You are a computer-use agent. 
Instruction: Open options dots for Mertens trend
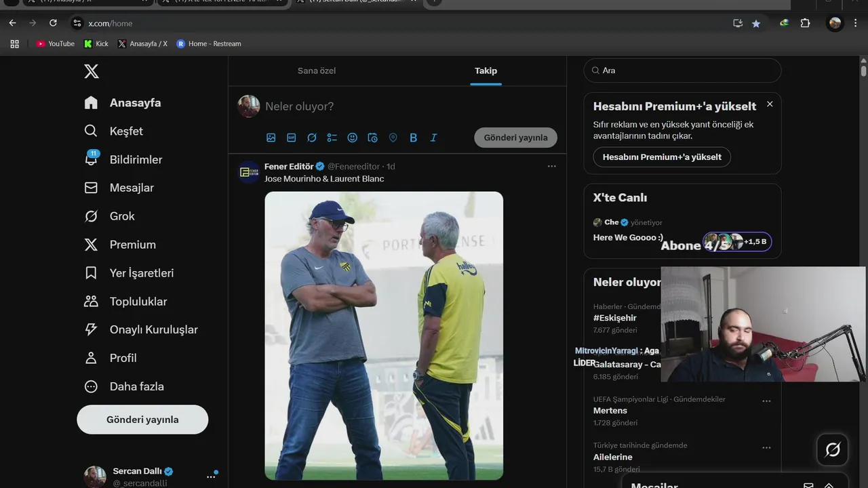pos(766,401)
